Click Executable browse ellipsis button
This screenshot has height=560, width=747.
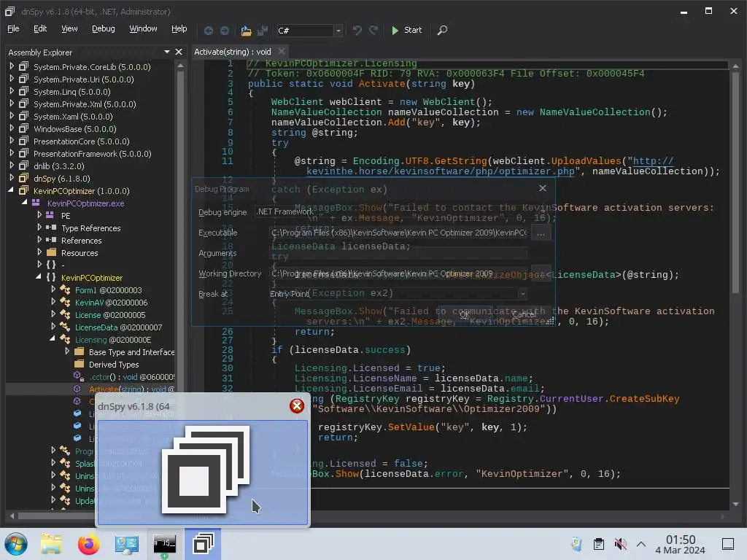(x=541, y=233)
